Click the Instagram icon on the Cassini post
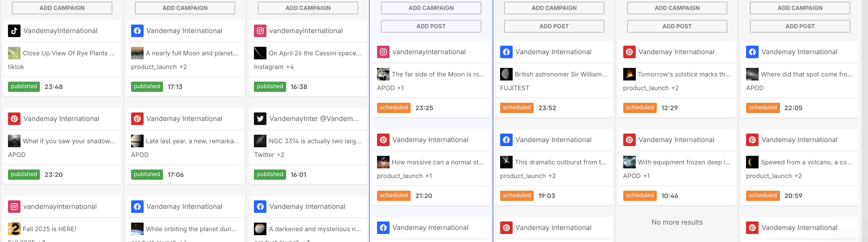868x242 pixels. (x=260, y=31)
